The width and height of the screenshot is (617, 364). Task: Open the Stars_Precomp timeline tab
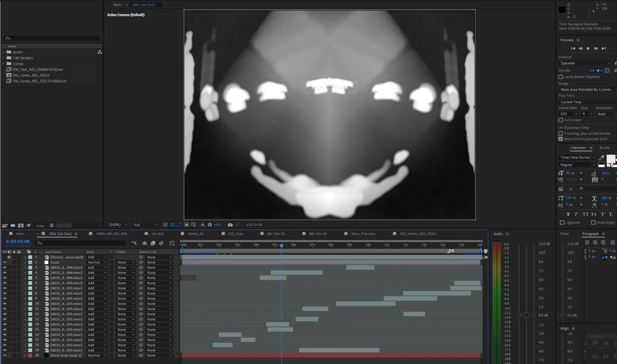tap(363, 234)
